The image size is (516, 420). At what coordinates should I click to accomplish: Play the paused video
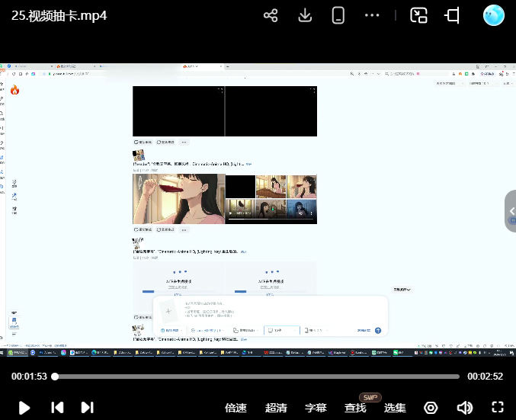(24, 408)
